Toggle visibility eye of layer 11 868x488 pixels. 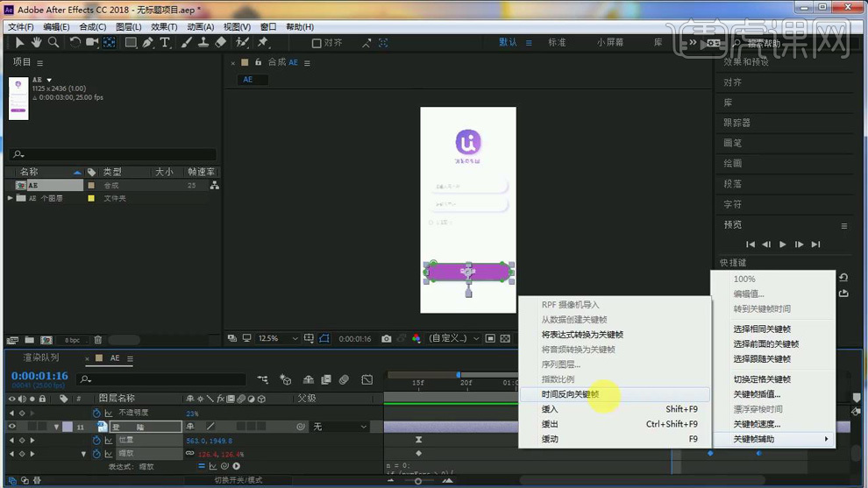tap(12, 427)
